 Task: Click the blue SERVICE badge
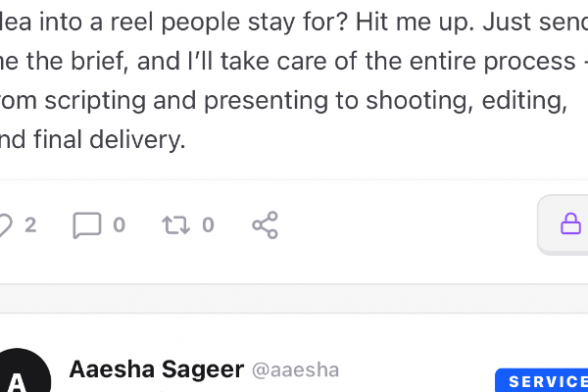tap(542, 381)
